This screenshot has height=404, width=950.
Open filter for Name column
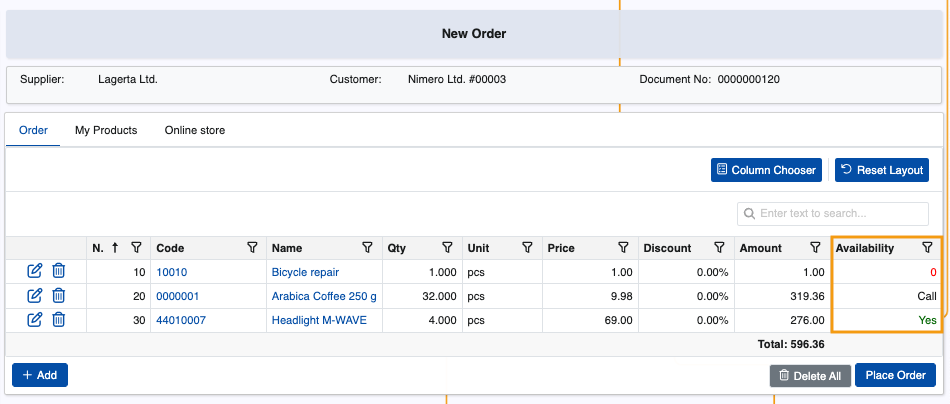click(x=367, y=247)
